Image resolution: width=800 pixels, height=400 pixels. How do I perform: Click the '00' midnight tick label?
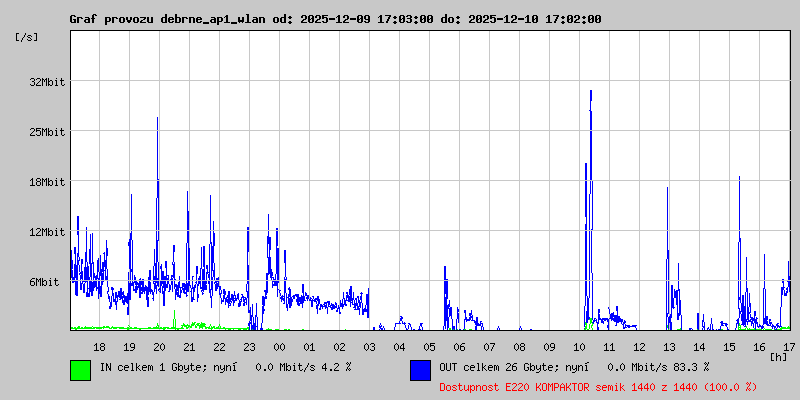click(x=280, y=347)
